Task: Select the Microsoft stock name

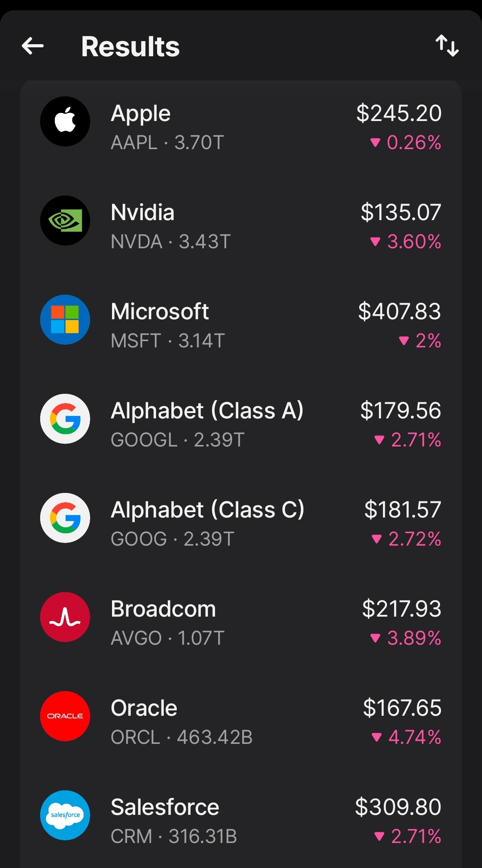Action: pyautogui.click(x=160, y=312)
